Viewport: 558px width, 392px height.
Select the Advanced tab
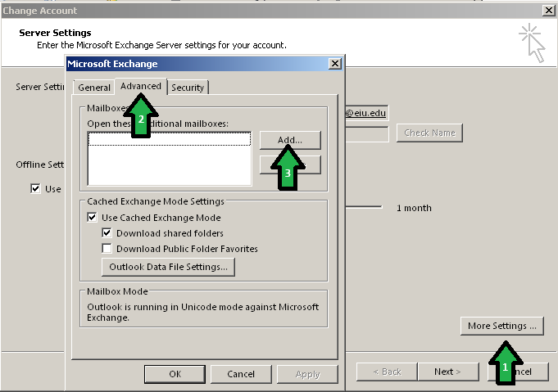[x=141, y=86]
